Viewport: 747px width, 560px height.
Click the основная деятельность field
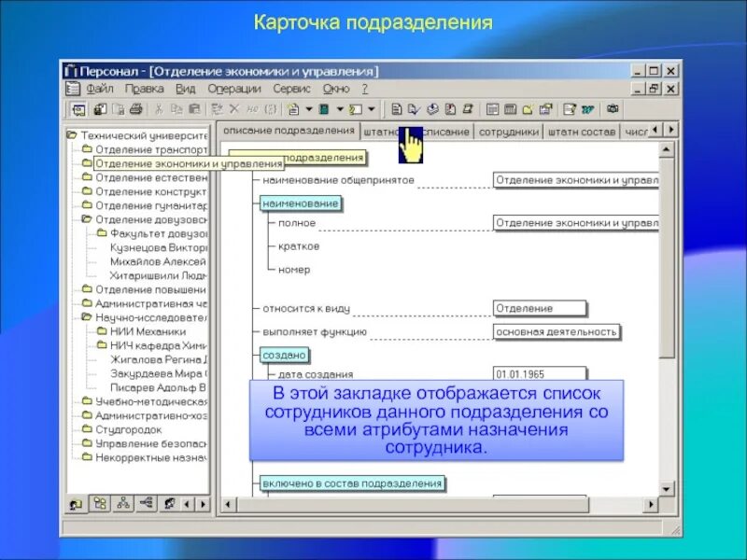pyautogui.click(x=557, y=332)
